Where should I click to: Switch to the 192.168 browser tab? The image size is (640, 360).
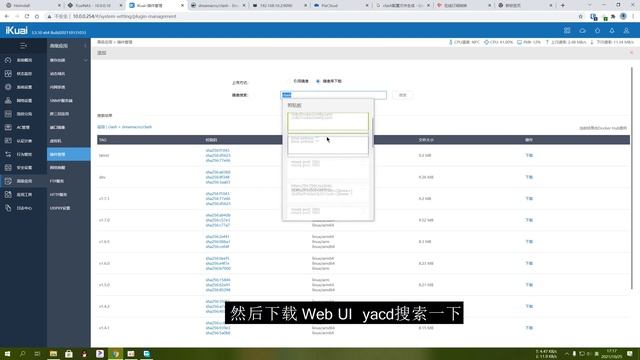click(x=280, y=5)
